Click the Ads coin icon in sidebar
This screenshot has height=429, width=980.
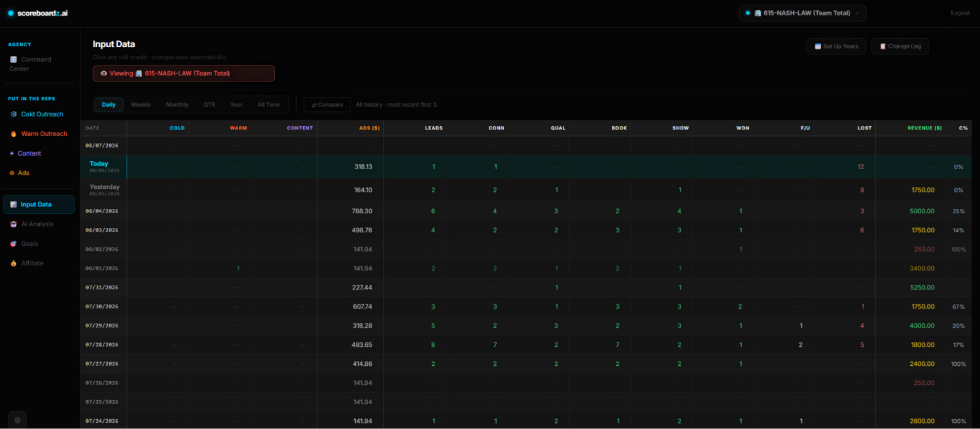point(12,173)
